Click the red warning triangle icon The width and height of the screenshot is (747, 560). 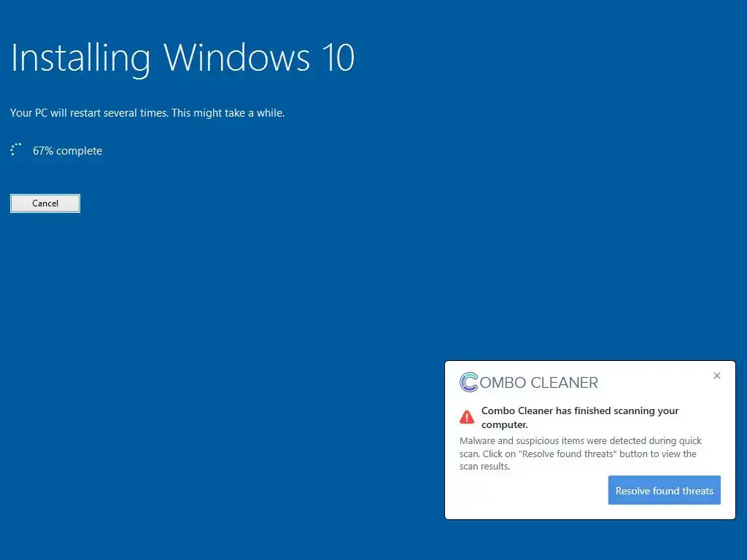pyautogui.click(x=467, y=417)
